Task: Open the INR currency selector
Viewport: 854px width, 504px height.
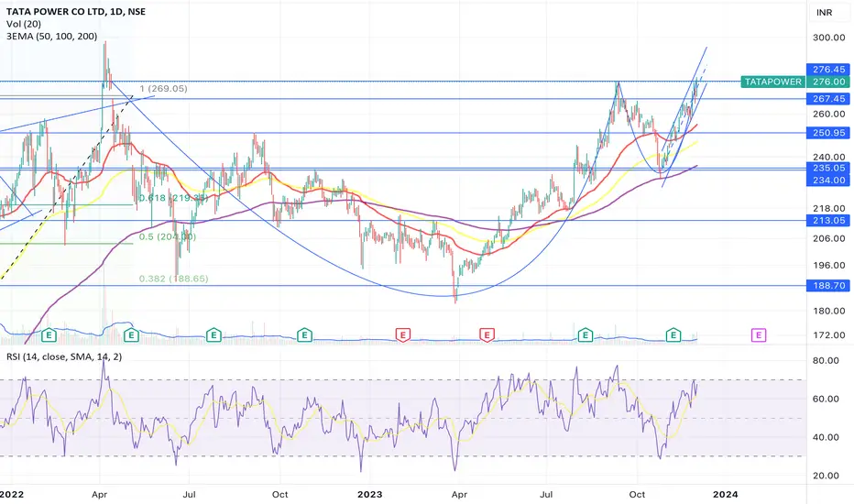Action: (x=824, y=12)
